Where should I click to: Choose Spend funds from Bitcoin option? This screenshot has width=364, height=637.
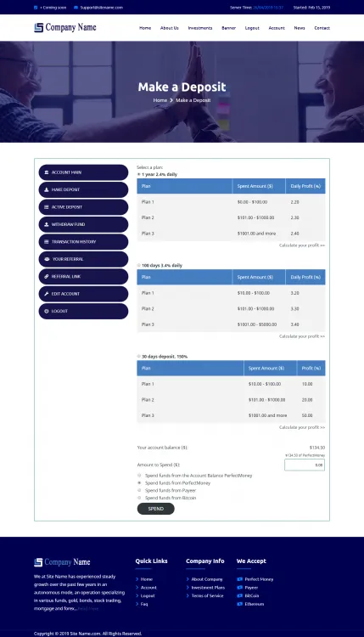click(139, 498)
